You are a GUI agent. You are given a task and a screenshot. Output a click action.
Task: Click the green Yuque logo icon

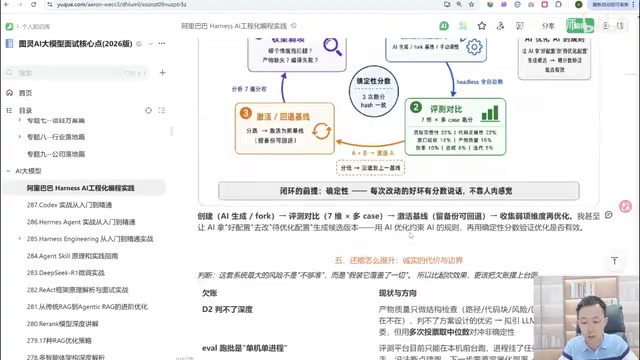[9, 27]
